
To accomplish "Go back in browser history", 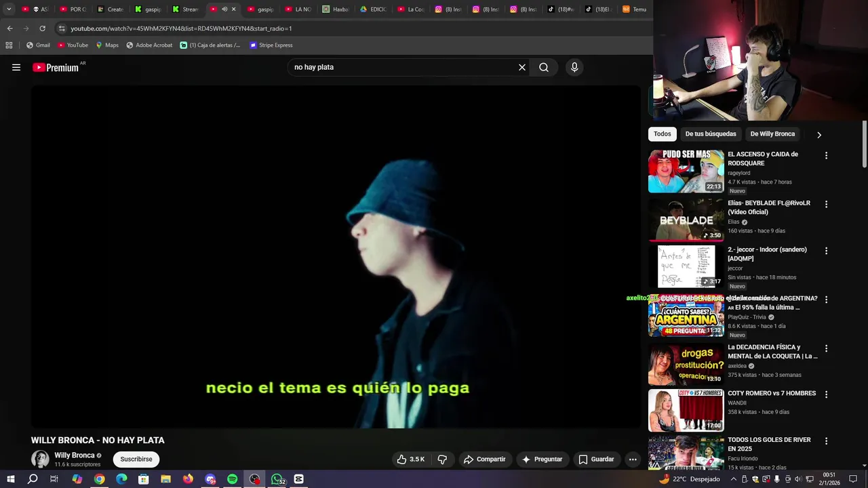I will coord(9,28).
